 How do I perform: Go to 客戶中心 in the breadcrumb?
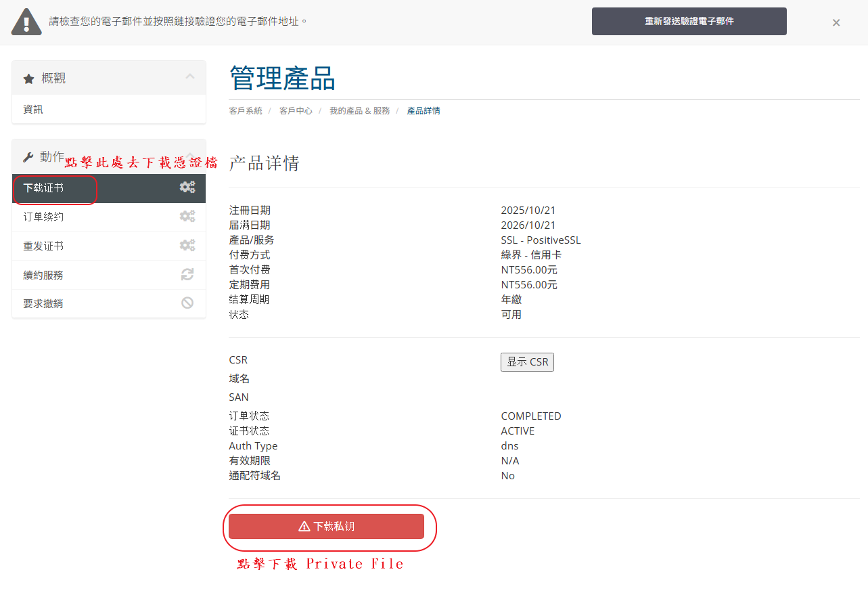click(296, 111)
